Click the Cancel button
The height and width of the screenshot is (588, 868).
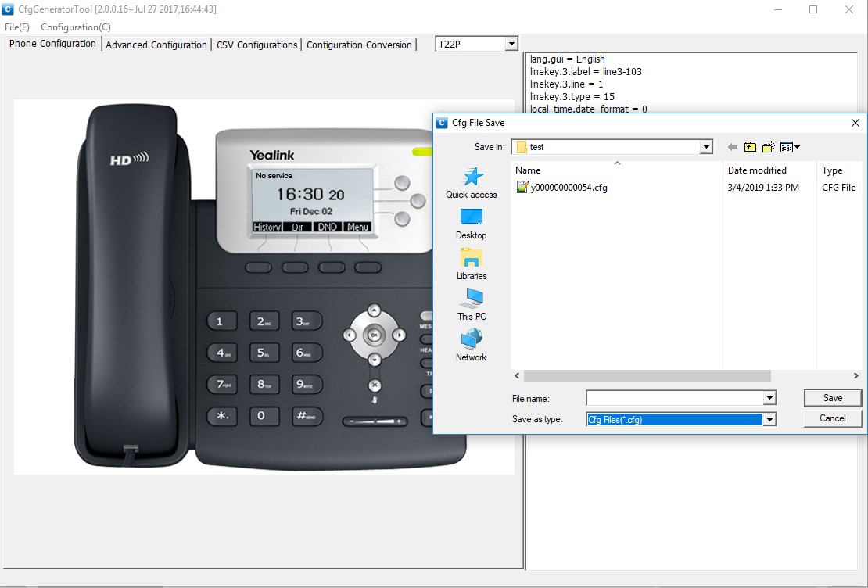tap(833, 418)
